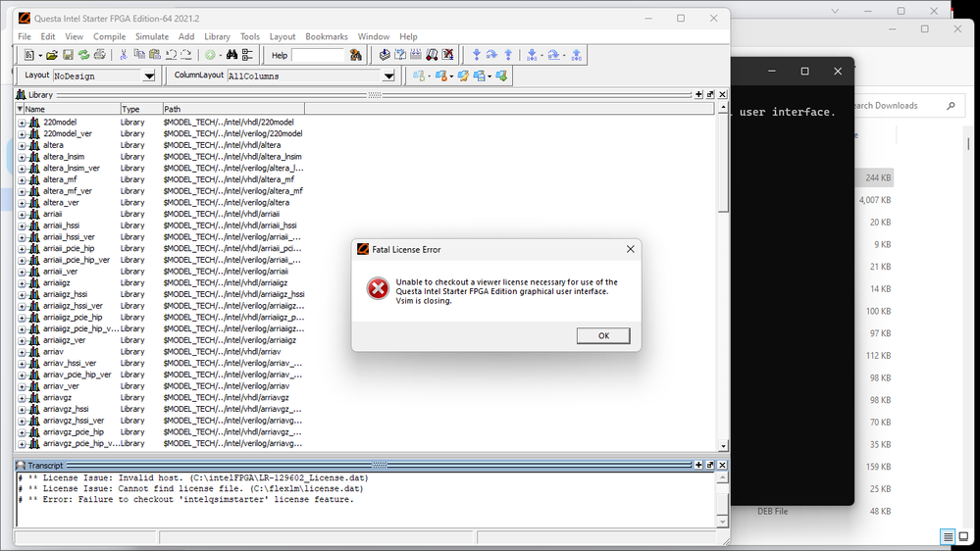This screenshot has height=551, width=980.
Task: Click the red error icon in license dialog
Action: [378, 288]
